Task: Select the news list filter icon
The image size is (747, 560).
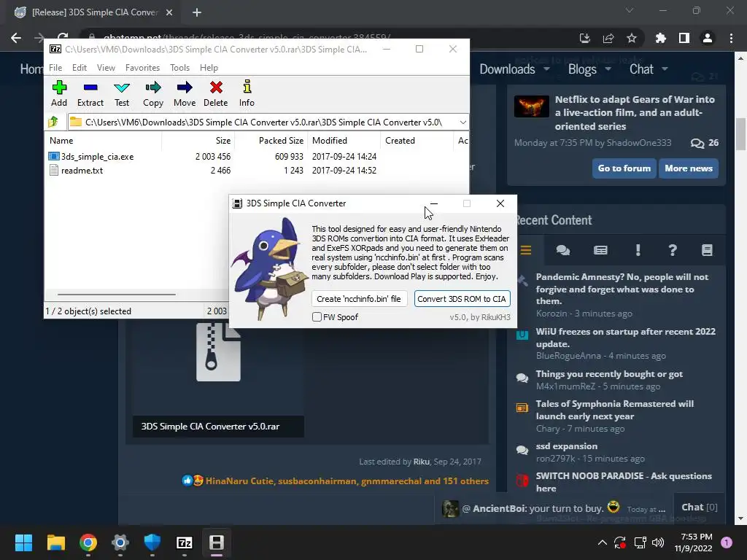Action: (600, 250)
